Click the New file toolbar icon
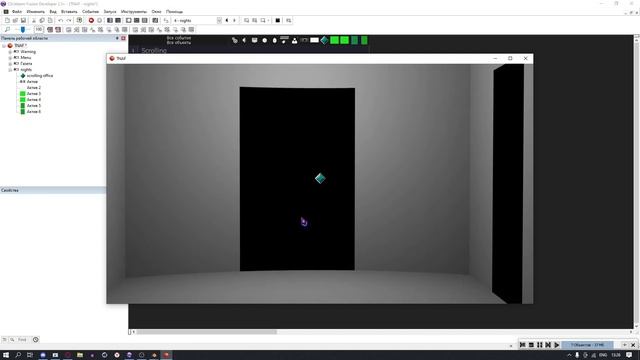Image resolution: width=640 pixels, height=360 pixels. click(7, 20)
